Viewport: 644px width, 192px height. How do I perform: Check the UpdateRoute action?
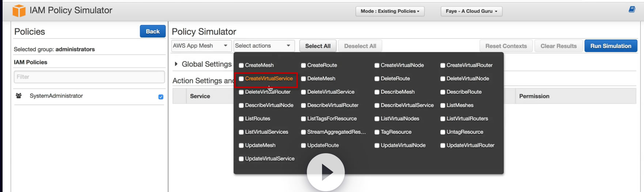pyautogui.click(x=303, y=146)
